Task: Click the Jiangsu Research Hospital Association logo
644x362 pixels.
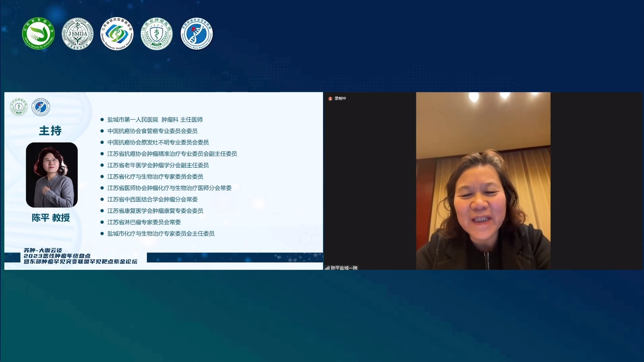Action: click(117, 34)
